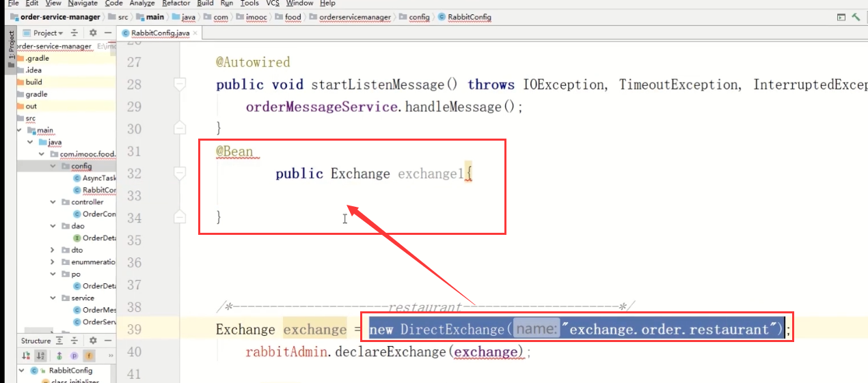Open AsyncTask class file

[x=94, y=178]
